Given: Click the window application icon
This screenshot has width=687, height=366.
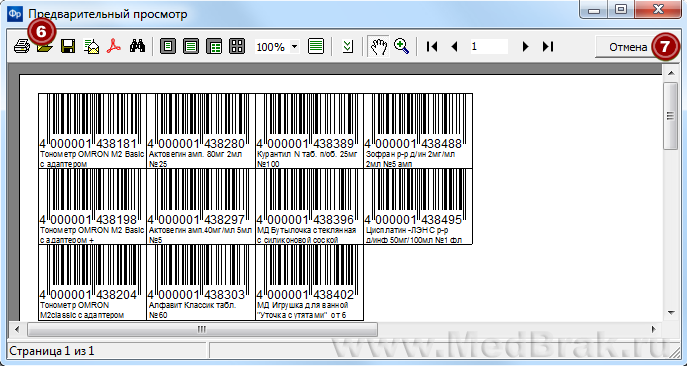Looking at the screenshot, I should (x=15, y=14).
